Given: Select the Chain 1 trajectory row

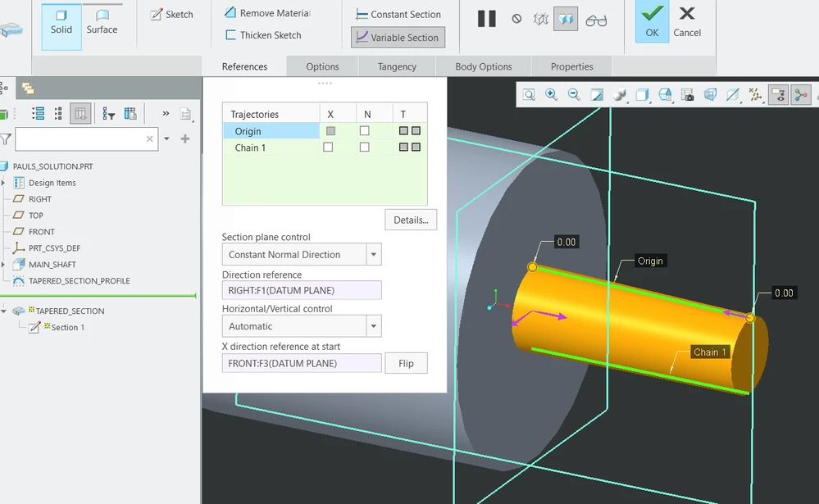Looking at the screenshot, I should click(271, 148).
